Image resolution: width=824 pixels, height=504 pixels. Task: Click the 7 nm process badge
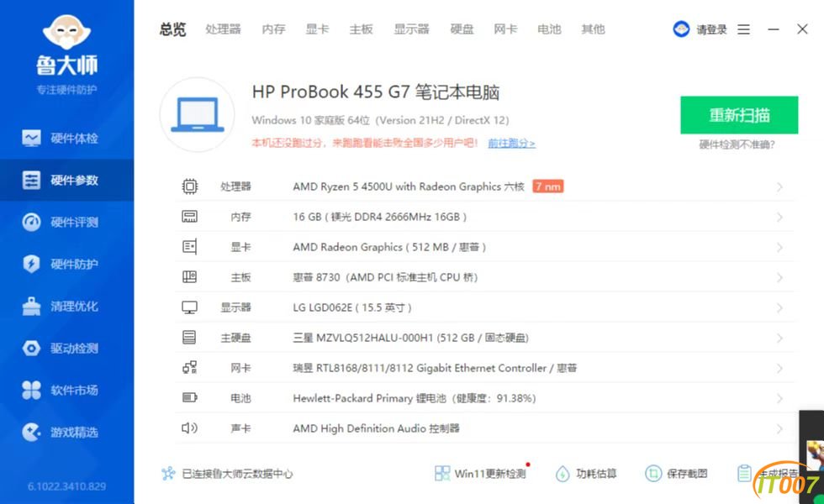547,186
